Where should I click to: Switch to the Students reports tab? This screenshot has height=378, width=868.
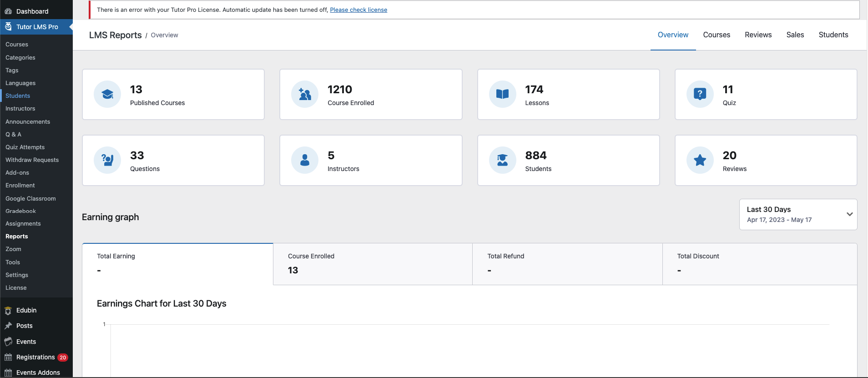tap(833, 35)
